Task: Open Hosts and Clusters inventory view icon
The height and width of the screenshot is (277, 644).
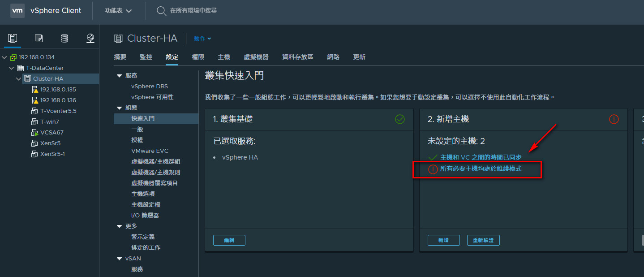Action: point(13,38)
